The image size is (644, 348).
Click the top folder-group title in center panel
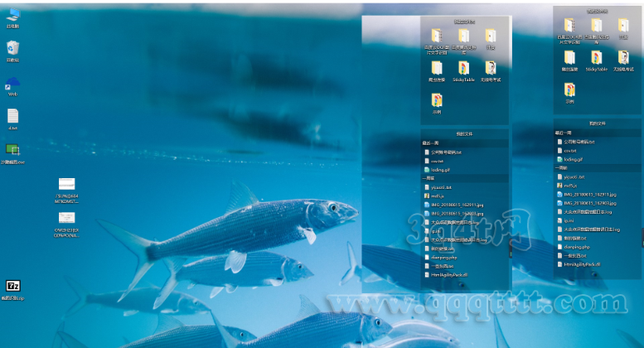click(x=464, y=22)
